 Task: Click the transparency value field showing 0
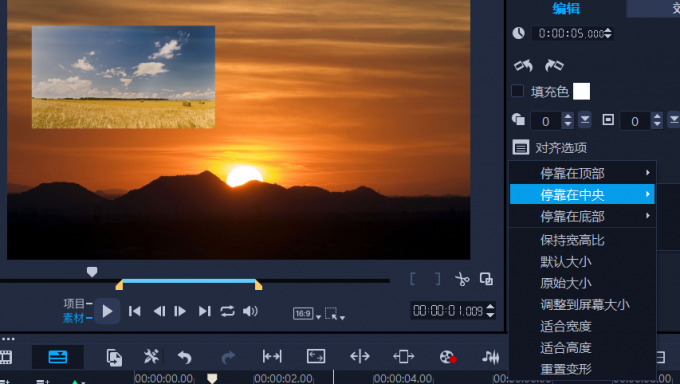(546, 121)
